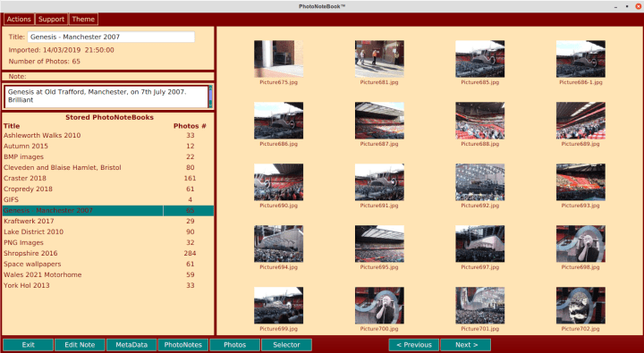644x353 pixels.
Task: Click the photo count 161 for Craster 2018
Action: pyautogui.click(x=190, y=178)
